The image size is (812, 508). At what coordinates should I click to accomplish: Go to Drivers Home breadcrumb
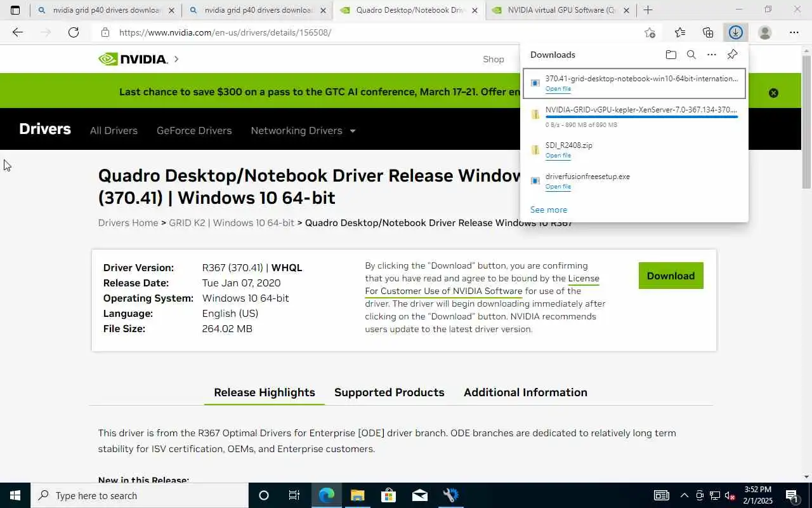(x=128, y=223)
